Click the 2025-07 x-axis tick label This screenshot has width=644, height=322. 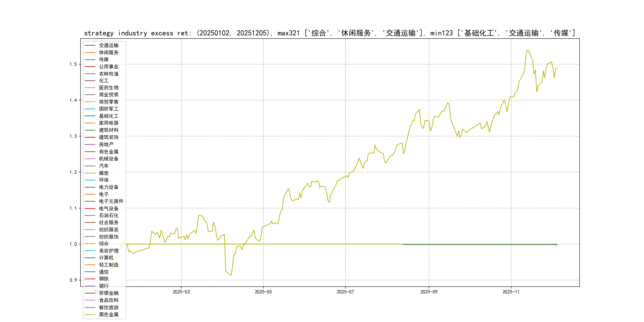coord(345,292)
